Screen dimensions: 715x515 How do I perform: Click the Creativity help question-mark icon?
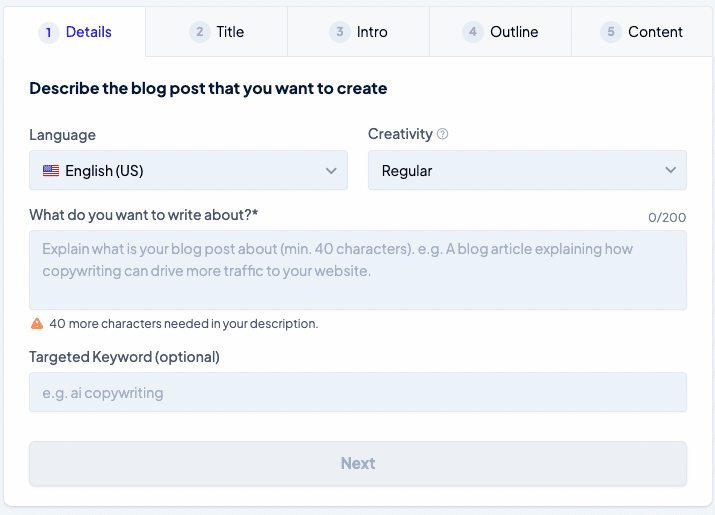click(442, 134)
